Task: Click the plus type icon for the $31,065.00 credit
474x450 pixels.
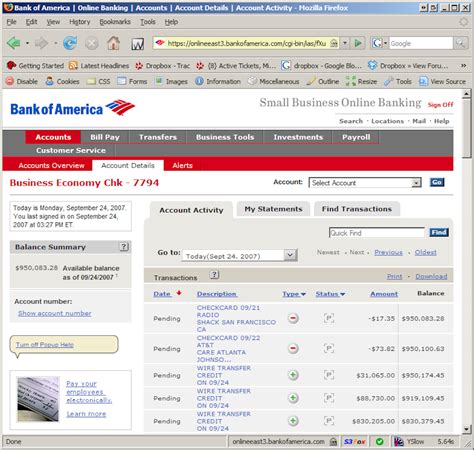Action: tap(293, 375)
